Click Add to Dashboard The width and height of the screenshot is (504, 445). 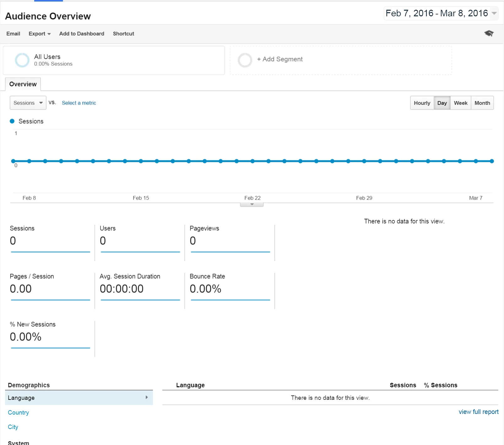point(82,34)
